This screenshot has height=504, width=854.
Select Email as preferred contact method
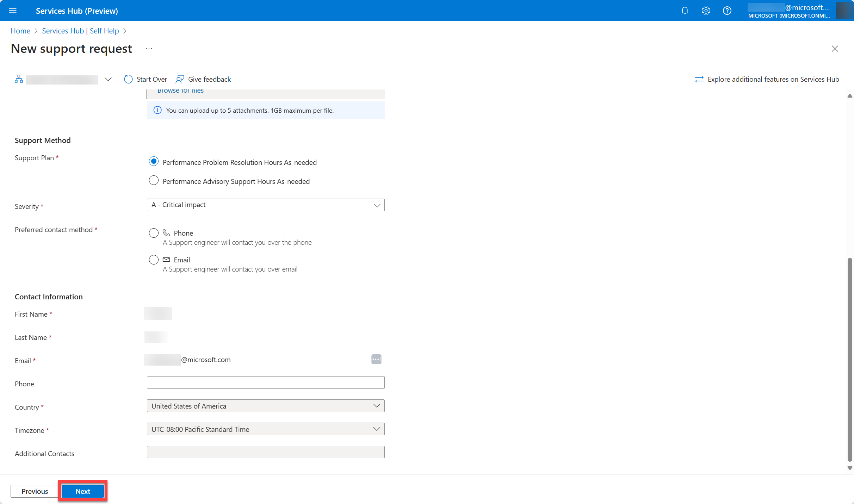tap(153, 259)
